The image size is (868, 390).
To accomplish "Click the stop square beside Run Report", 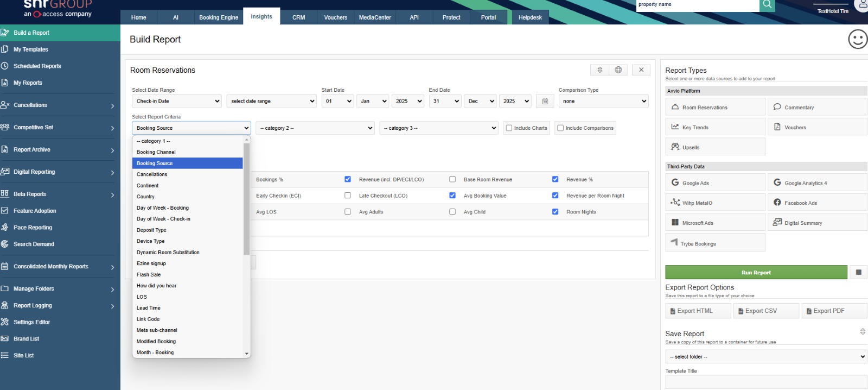I will (858, 272).
